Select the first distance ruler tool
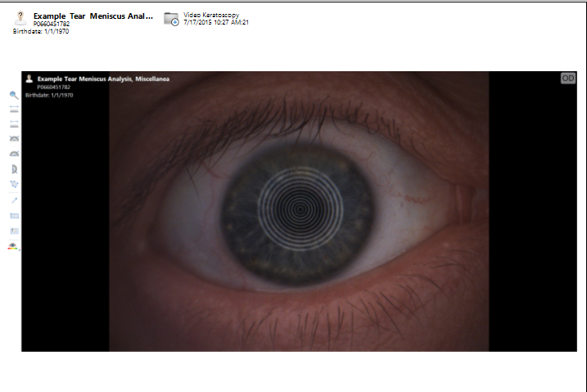 [x=14, y=109]
